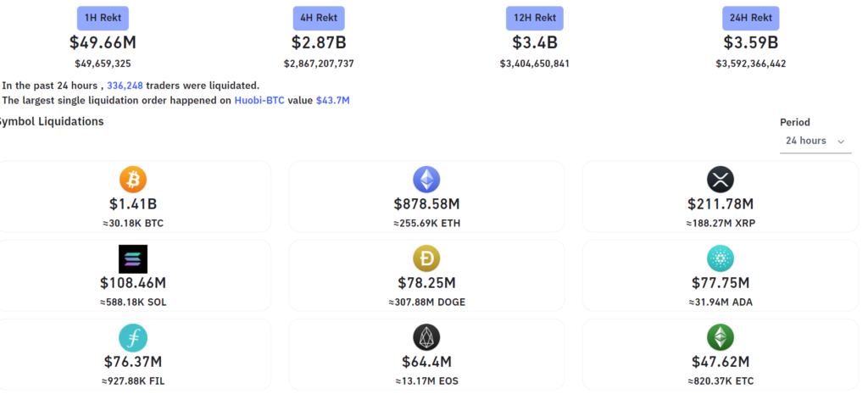Click the $43.7M liquidation value link
Screen dimensions: 868x405
coord(332,100)
